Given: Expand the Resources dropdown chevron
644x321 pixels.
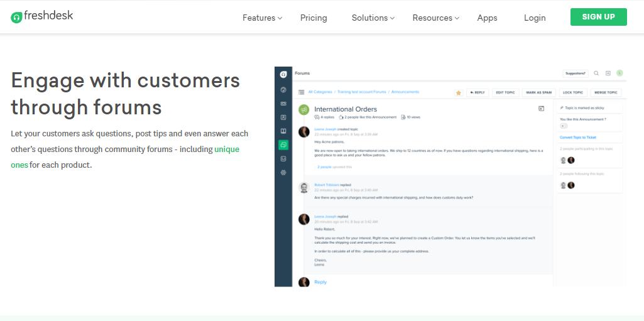Looking at the screenshot, I should click(457, 18).
